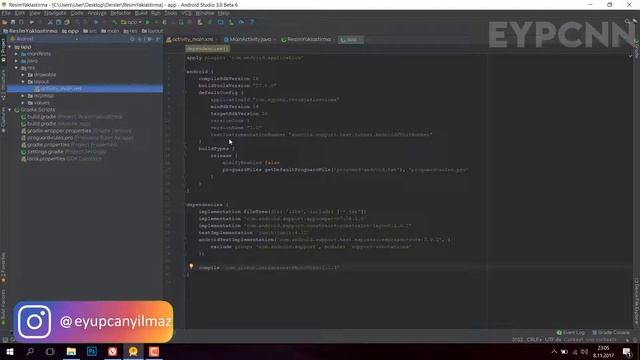Hide the Project panel with the hide icon

coord(158,39)
